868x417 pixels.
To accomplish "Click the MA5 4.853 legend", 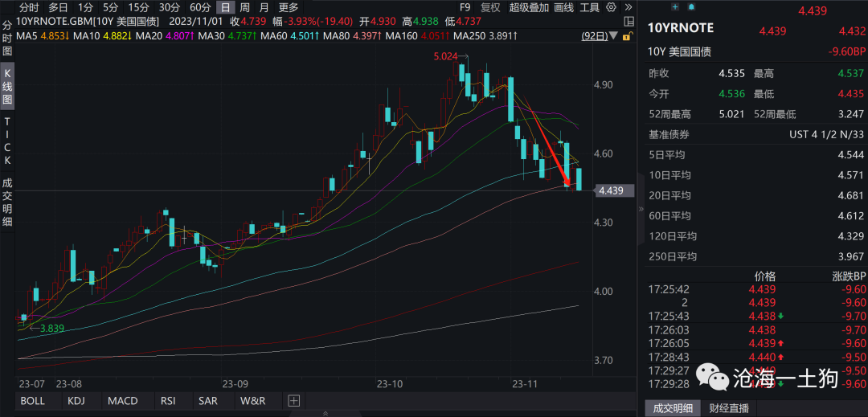I will click(x=43, y=36).
